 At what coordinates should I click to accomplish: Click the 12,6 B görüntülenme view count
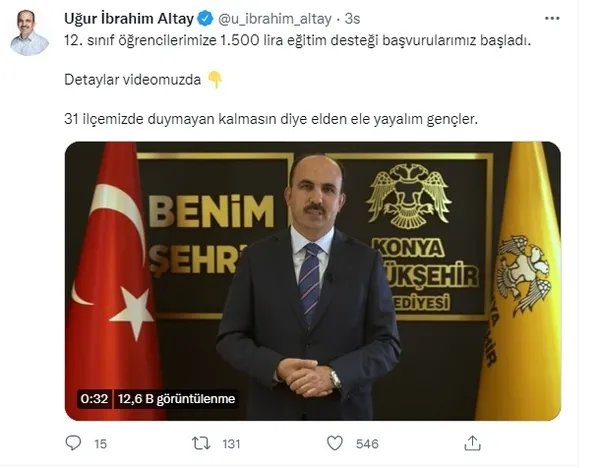click(176, 399)
